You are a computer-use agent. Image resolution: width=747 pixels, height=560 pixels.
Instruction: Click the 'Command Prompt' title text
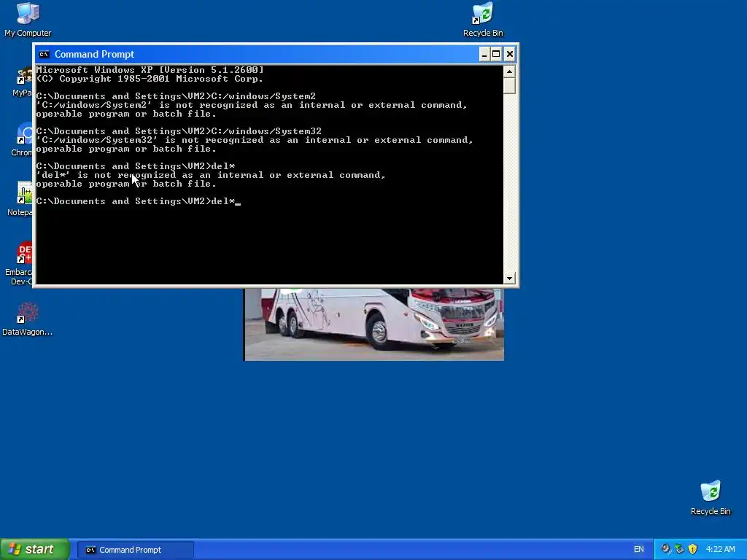(x=94, y=54)
